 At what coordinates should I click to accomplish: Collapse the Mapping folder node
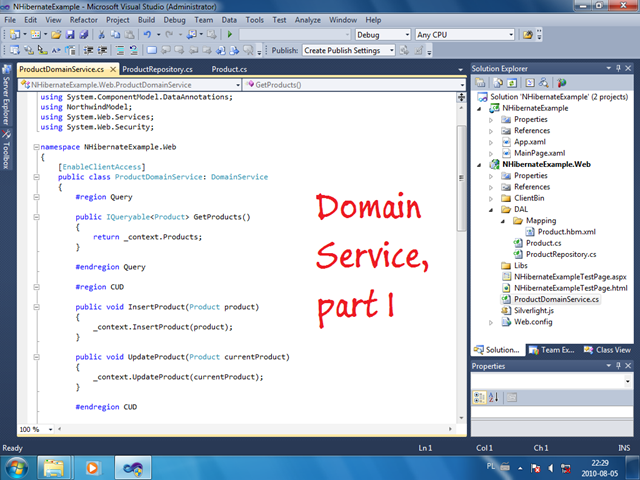pos(503,221)
